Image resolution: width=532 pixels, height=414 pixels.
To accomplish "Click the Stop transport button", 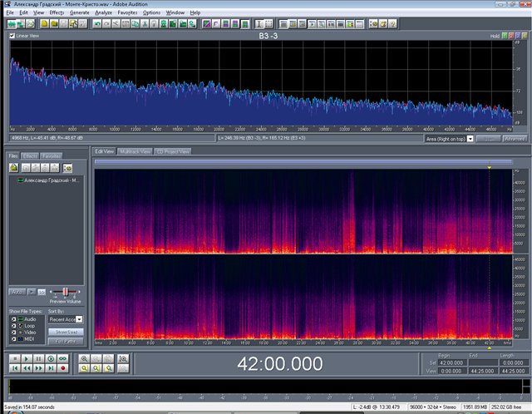I will click(14, 357).
